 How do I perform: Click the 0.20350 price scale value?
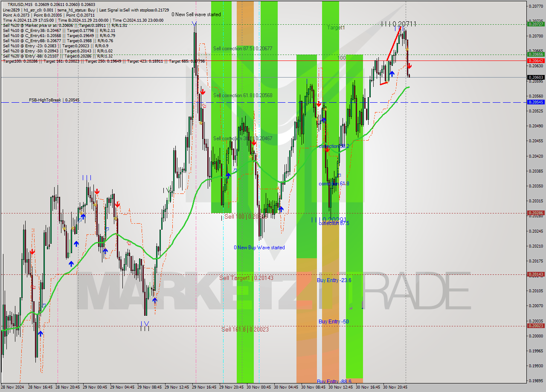click(x=536, y=186)
